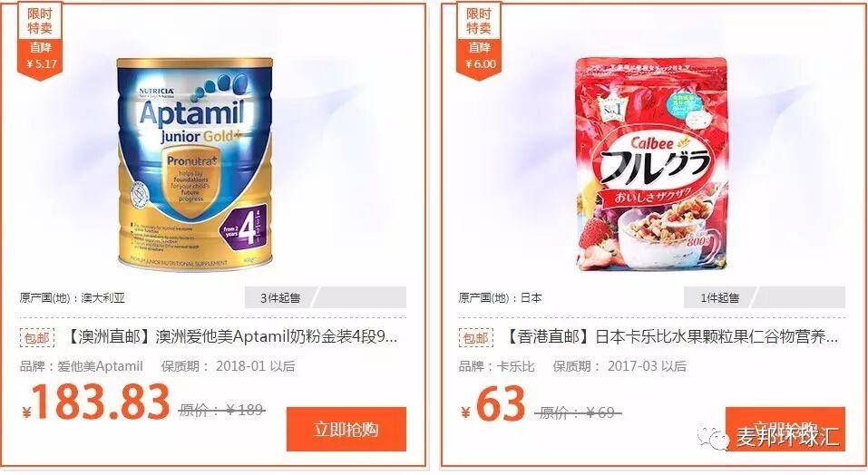
Task: Click the Aptamil 立即抢购 buy button
Action: pyautogui.click(x=346, y=429)
